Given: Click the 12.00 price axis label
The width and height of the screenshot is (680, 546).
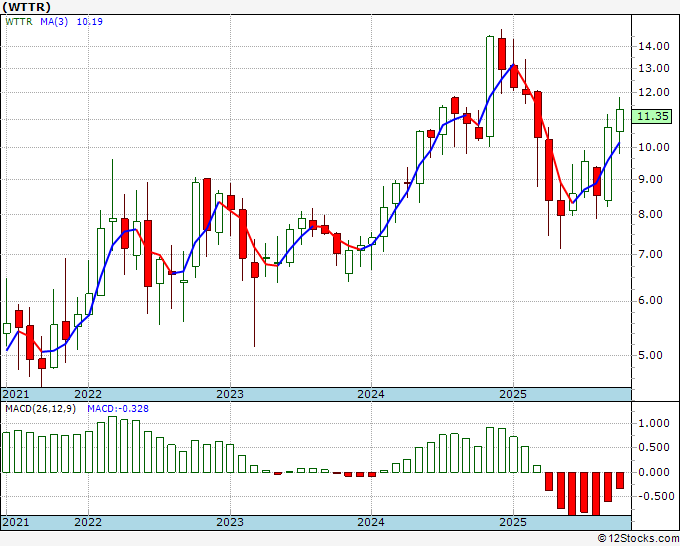Looking at the screenshot, I should point(654,92).
